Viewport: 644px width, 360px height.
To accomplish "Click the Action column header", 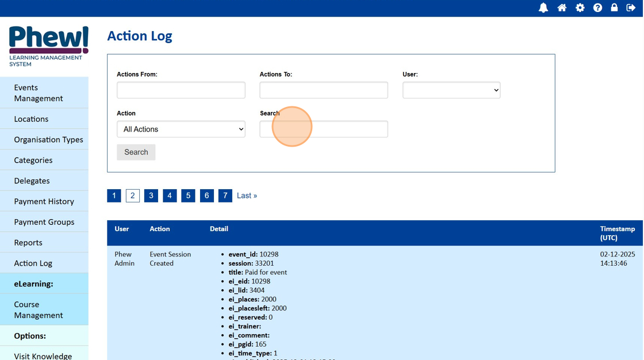I will click(159, 229).
